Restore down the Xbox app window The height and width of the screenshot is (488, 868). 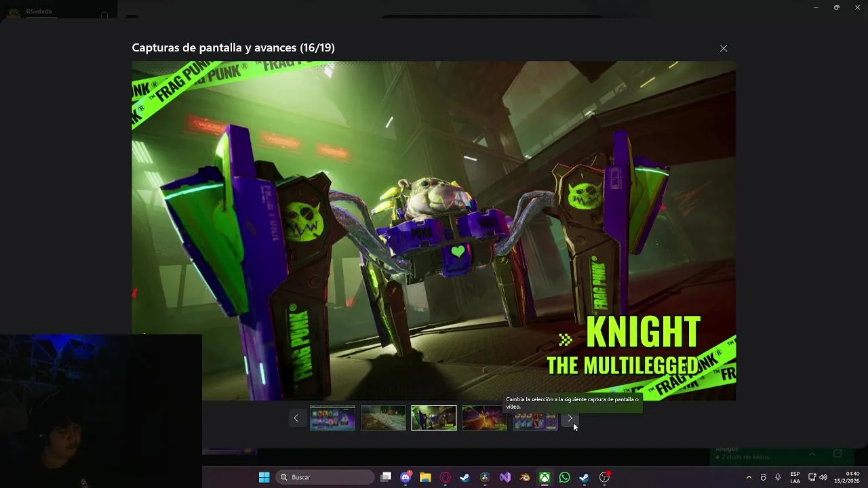[836, 7]
